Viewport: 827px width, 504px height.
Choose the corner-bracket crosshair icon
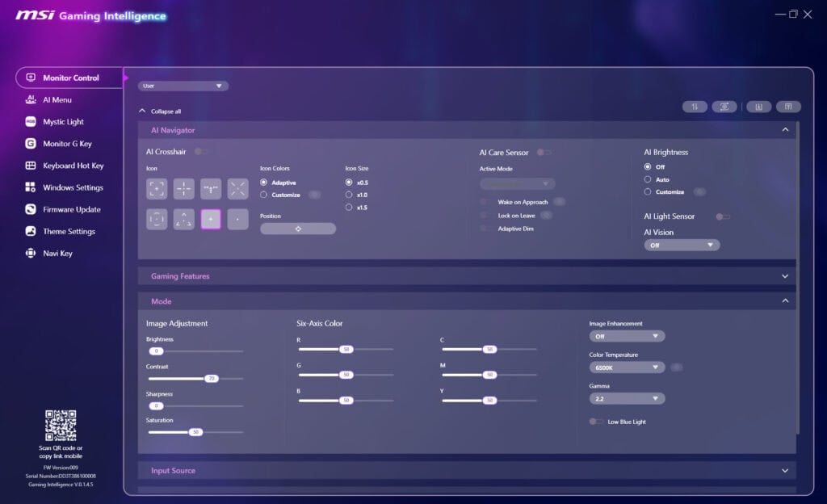tap(157, 189)
